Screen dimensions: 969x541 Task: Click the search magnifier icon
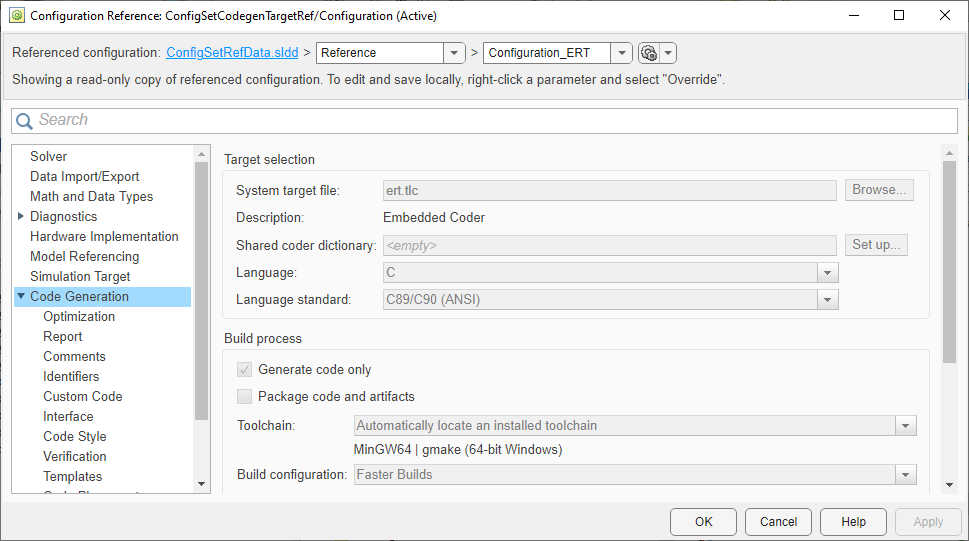click(x=24, y=121)
